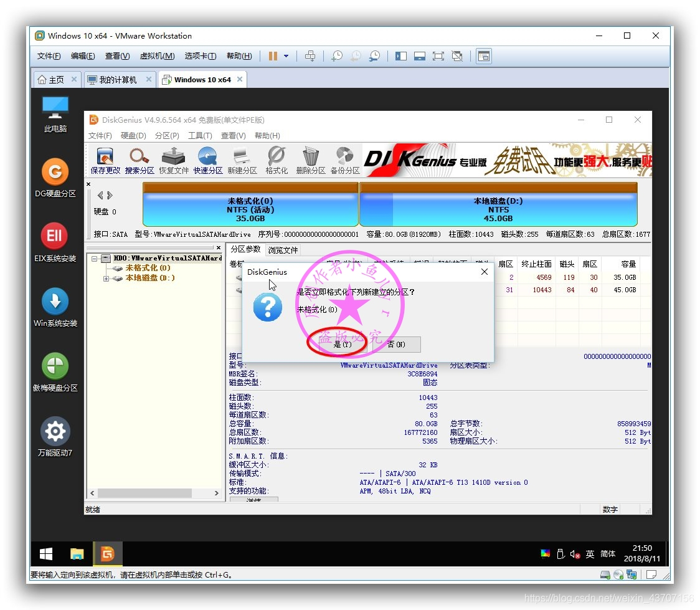The height and width of the screenshot is (610, 700).
Task: Open 万能驱动7 desktop shortcut
Action: [55, 437]
